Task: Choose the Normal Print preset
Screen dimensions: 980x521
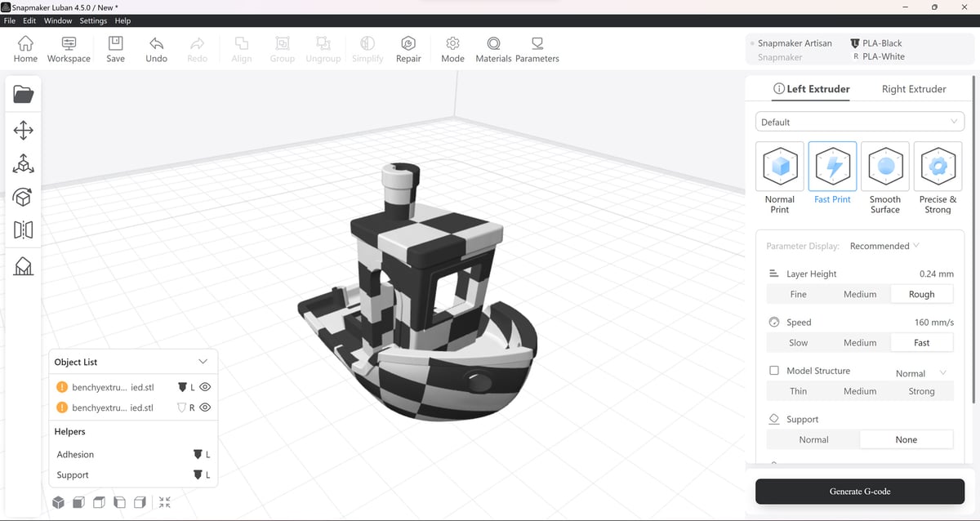Action: (779, 179)
